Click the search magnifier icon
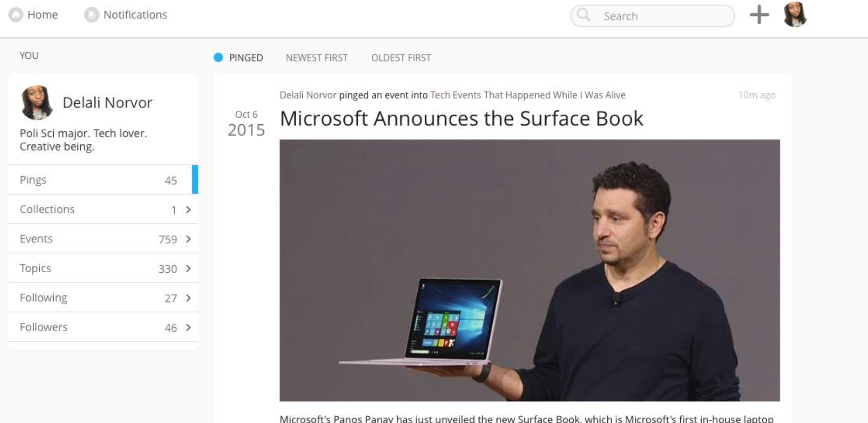The height and width of the screenshot is (423, 868). (x=583, y=15)
